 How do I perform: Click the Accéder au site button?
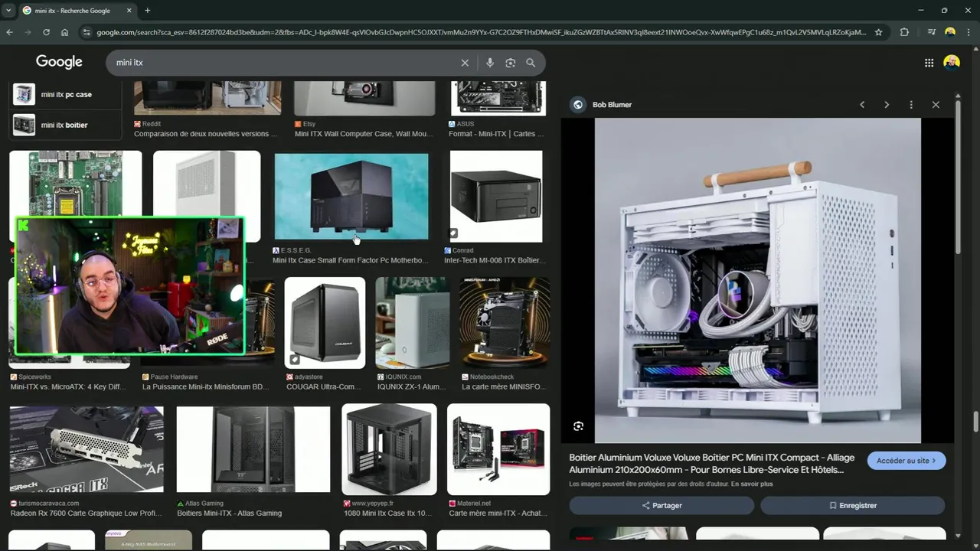(x=906, y=461)
